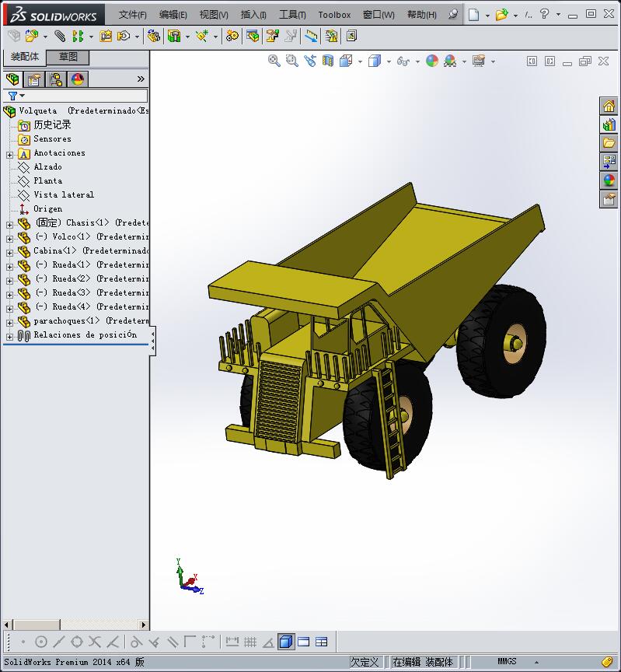Toggle the two-view split window icon
Image resolution: width=621 pixels, height=672 pixels.
(304, 642)
